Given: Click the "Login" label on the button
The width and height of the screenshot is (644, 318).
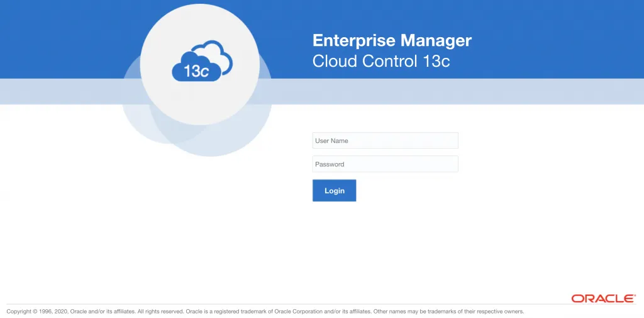Looking at the screenshot, I should point(334,191).
